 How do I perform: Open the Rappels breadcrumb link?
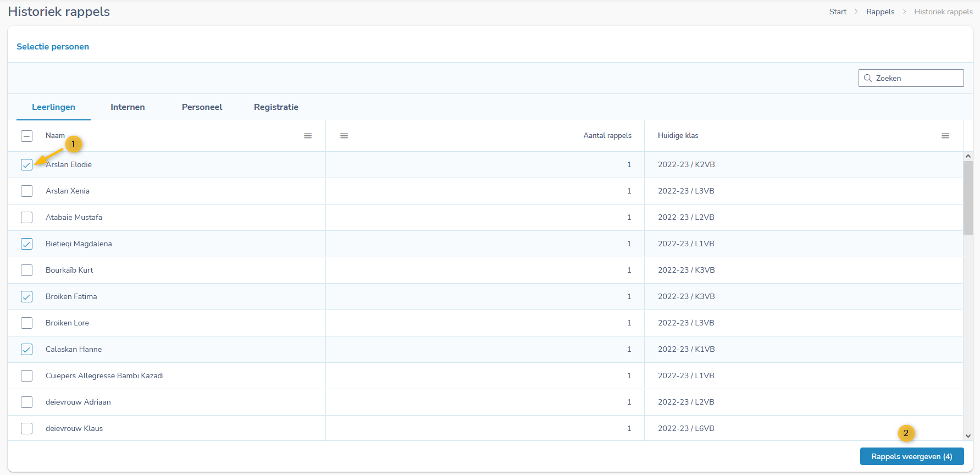coord(880,12)
